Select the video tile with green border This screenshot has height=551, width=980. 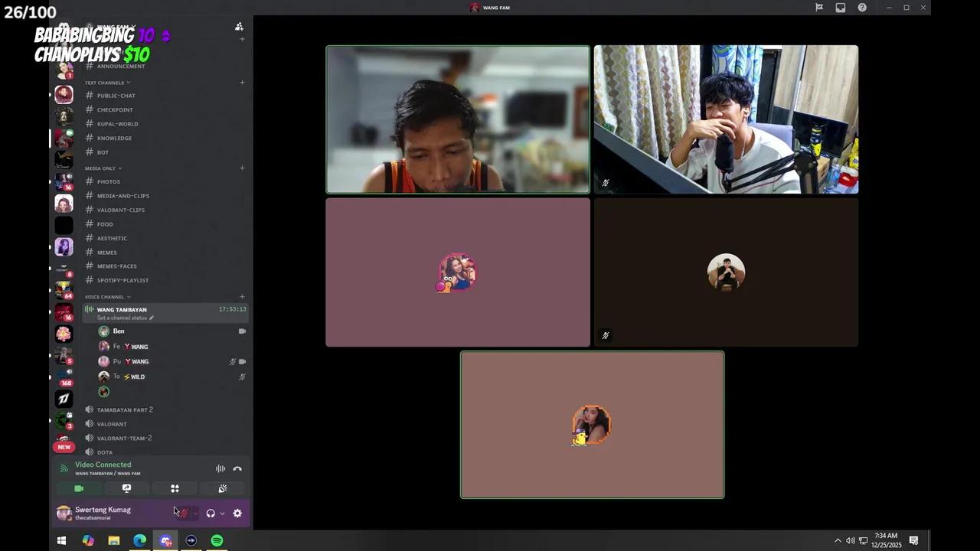[458, 119]
